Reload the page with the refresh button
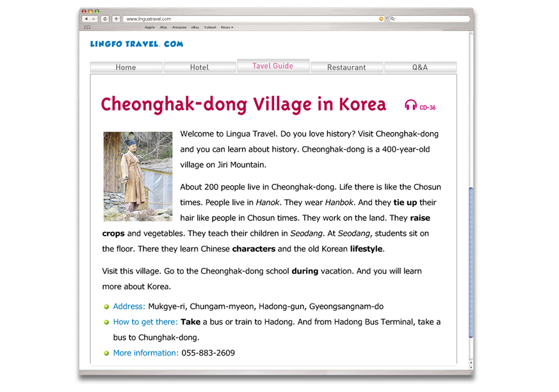 (105, 19)
